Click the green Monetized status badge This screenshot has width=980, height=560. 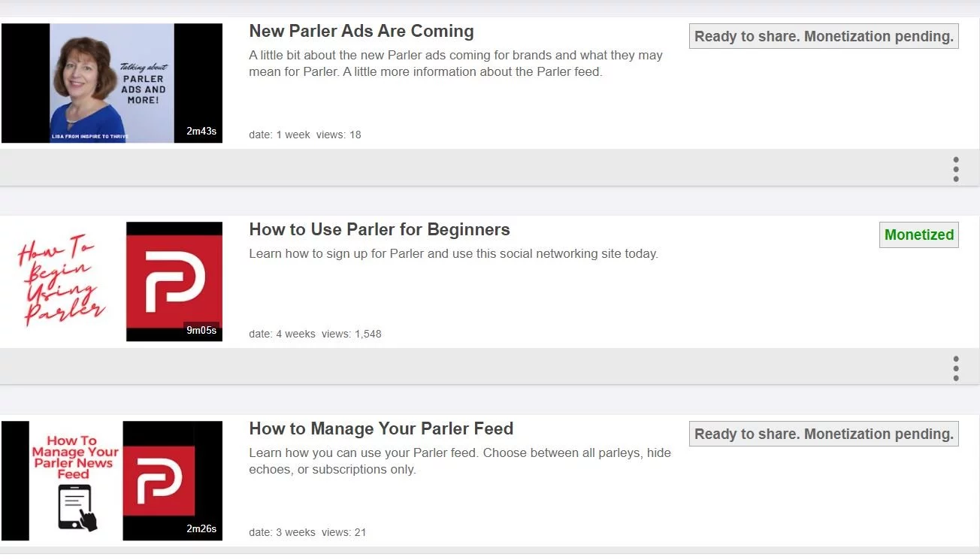tap(919, 235)
